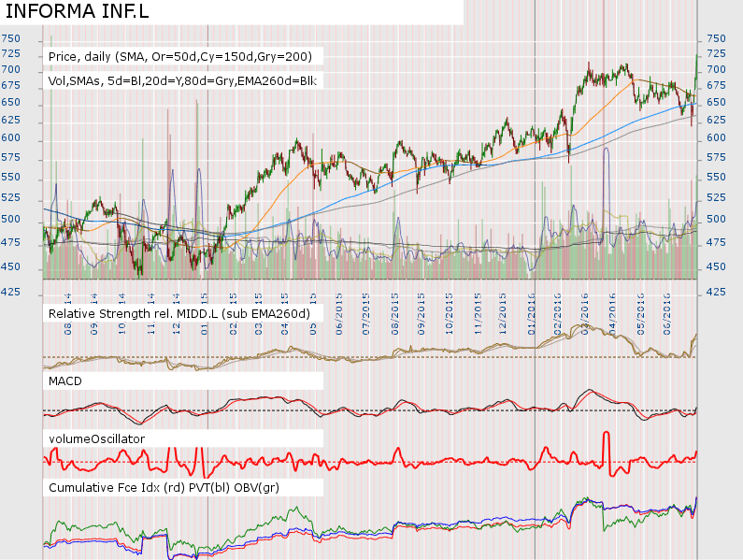
Task: Click the 600 tick on right price axis
Action: pyautogui.click(x=714, y=138)
